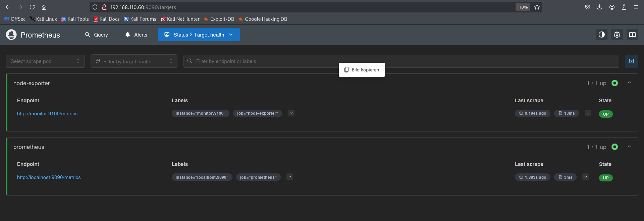Open the browser downloads icon

599,7
